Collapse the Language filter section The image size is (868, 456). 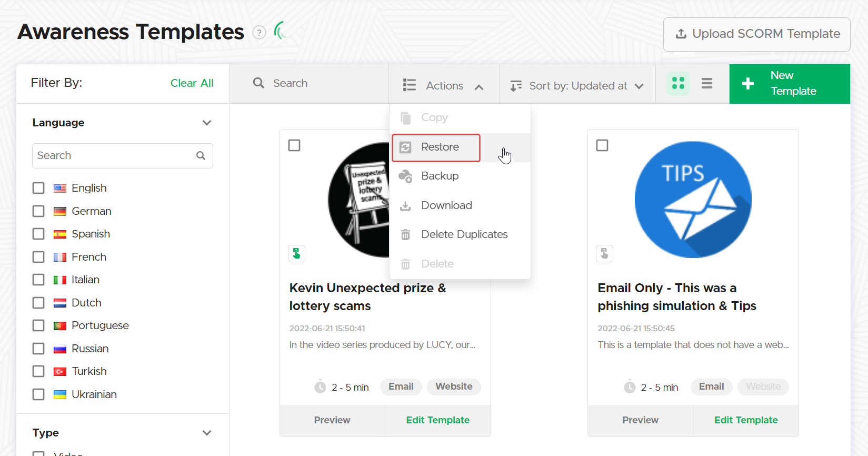pos(206,123)
